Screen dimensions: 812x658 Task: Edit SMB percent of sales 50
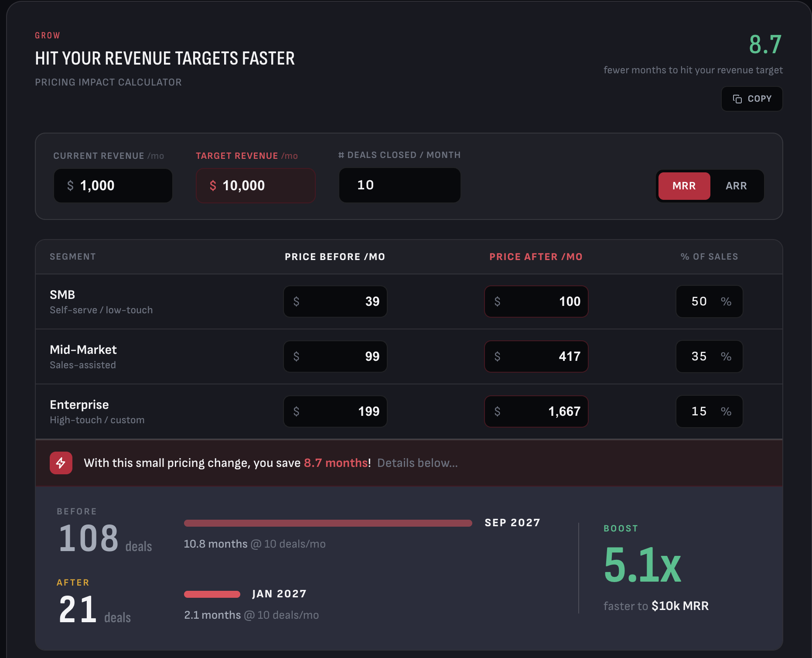[710, 302]
